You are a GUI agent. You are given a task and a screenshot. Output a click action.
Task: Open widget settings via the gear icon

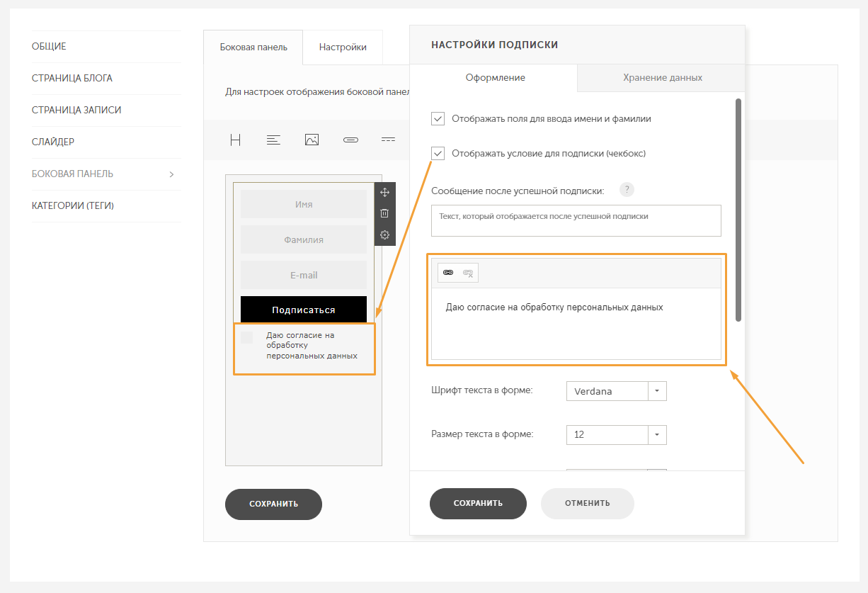384,235
